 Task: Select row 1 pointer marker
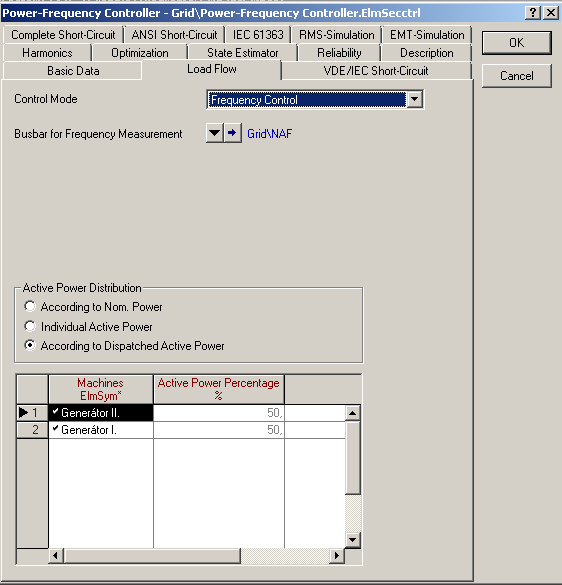24,413
